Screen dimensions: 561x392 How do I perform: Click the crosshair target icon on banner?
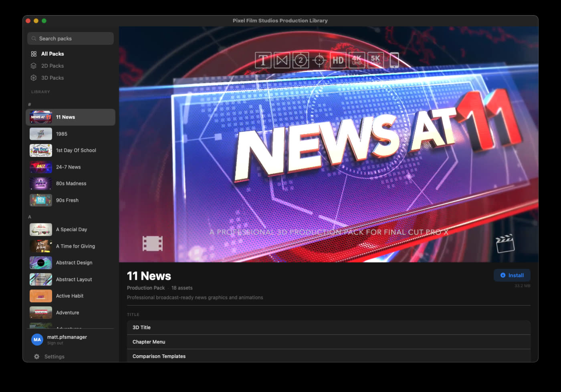[x=319, y=60]
